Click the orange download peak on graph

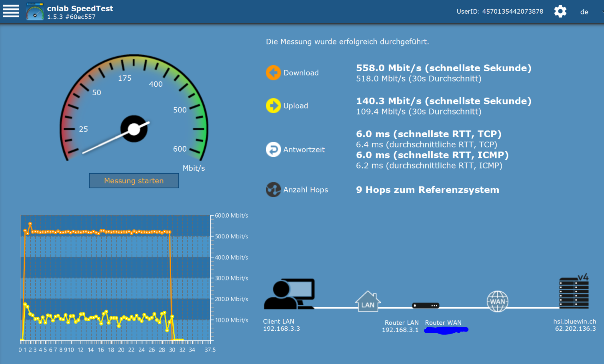tap(30, 224)
